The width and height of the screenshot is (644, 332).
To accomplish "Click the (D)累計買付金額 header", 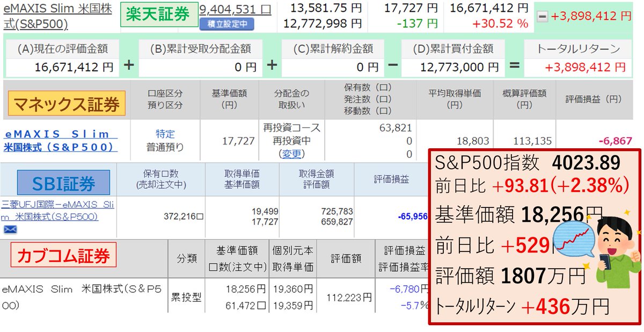I will pos(454,49).
